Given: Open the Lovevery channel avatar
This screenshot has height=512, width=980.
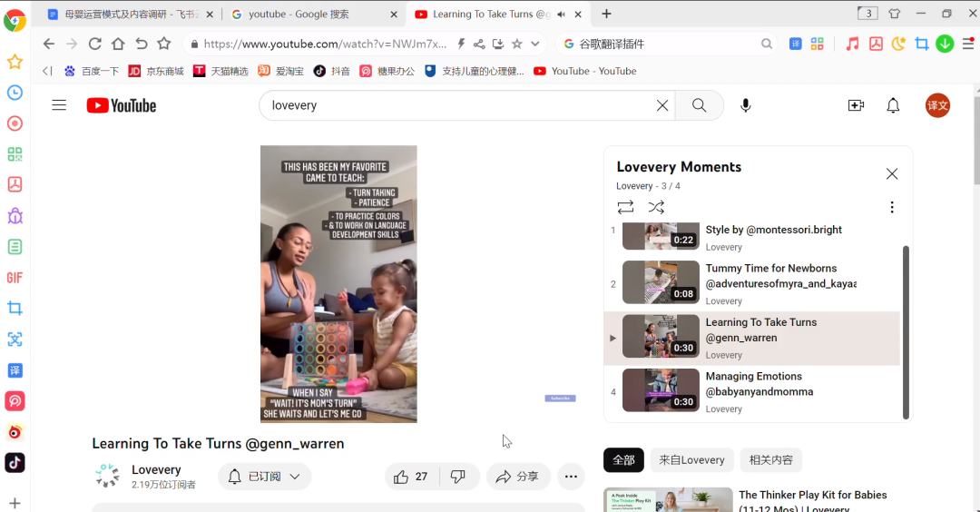Looking at the screenshot, I should 107,476.
